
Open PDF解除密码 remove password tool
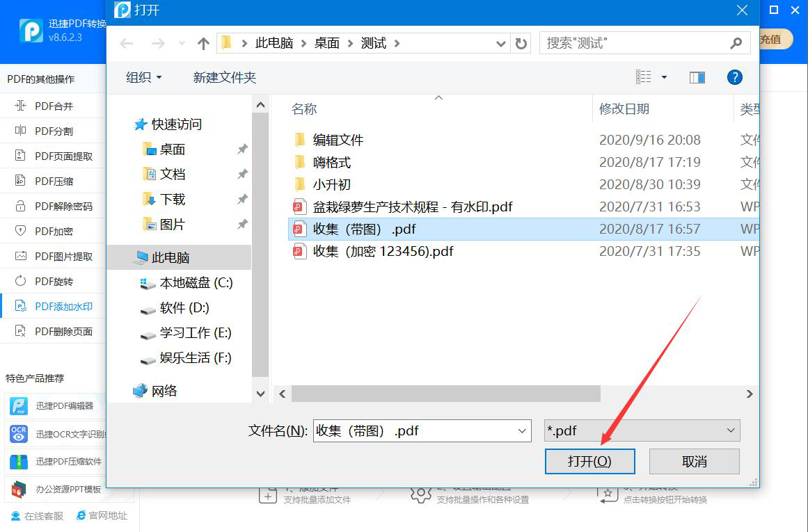point(53,206)
